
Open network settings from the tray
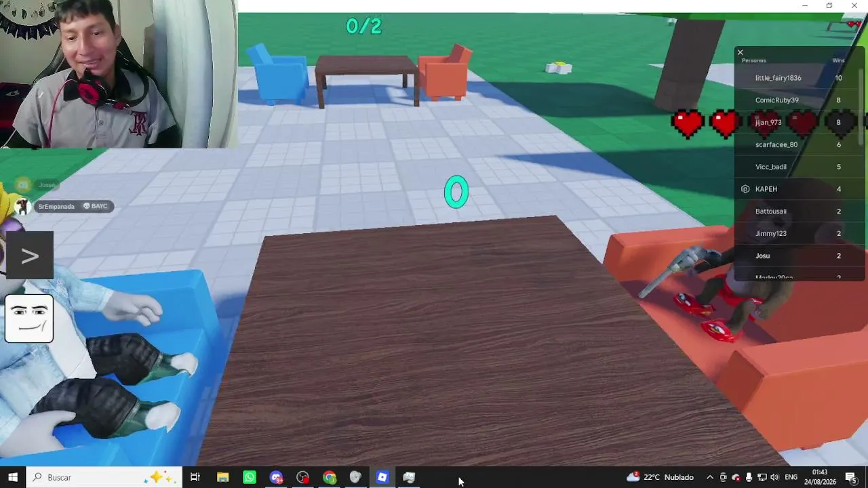tap(762, 477)
